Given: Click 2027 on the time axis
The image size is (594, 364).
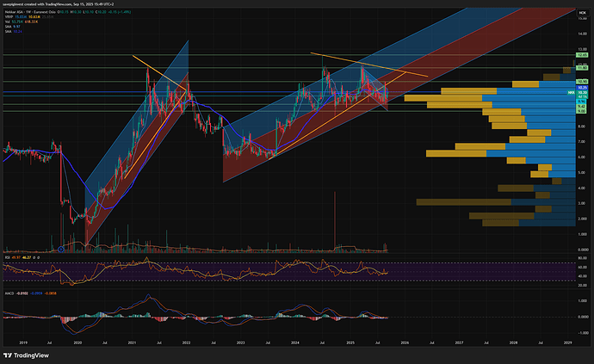Looking at the screenshot, I should [x=459, y=342].
